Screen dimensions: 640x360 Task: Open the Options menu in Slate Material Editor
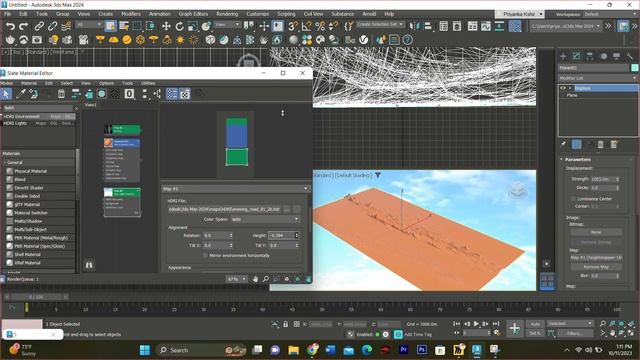106,83
